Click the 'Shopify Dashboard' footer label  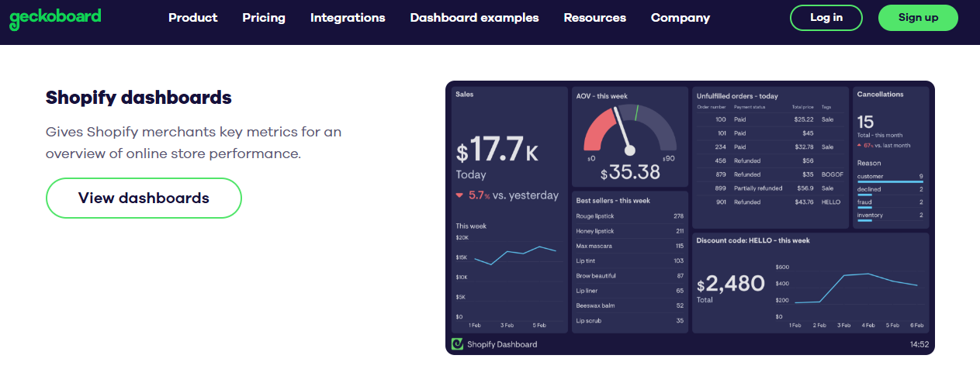coord(502,344)
